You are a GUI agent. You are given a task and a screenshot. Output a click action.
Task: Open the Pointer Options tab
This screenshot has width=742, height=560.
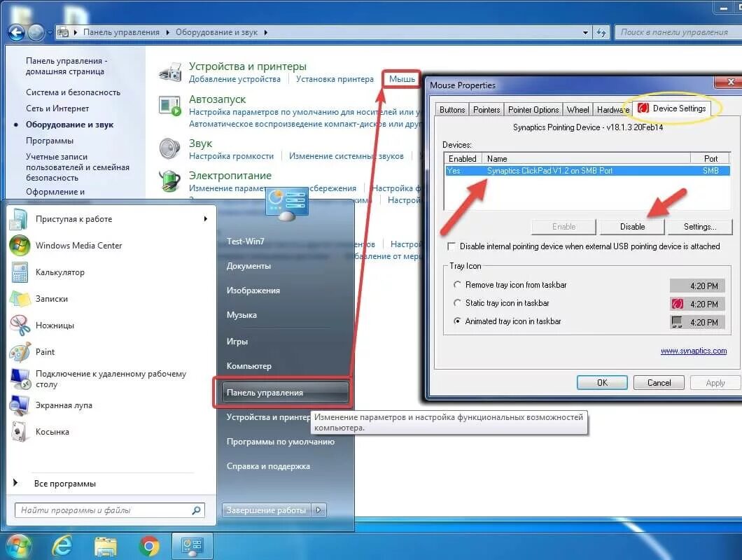click(533, 108)
